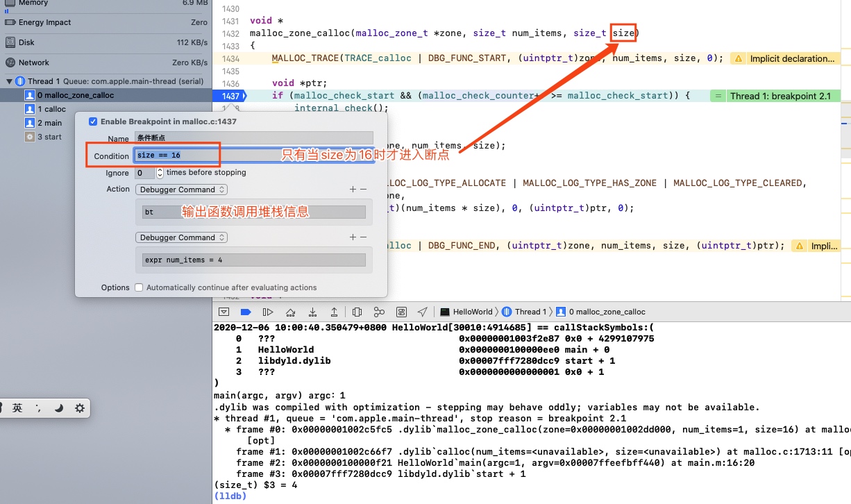Click the Simulate Location arrow icon
Screen dimensions: 851x504
(x=423, y=312)
